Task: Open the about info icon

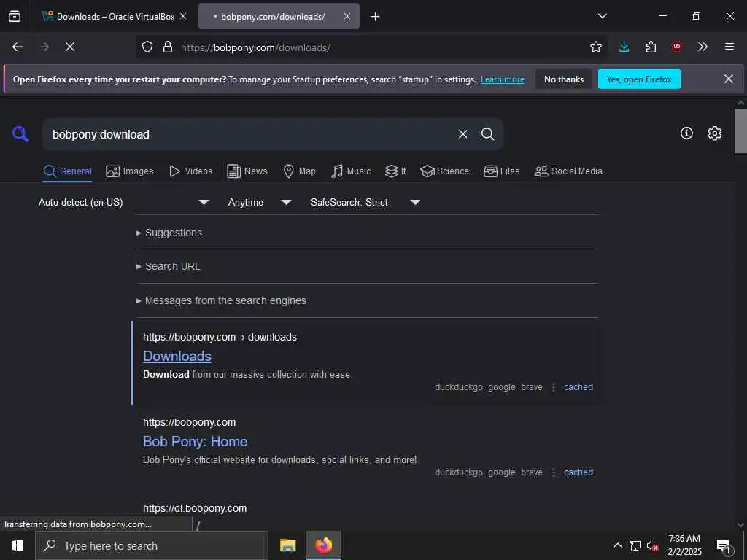Action: (686, 133)
